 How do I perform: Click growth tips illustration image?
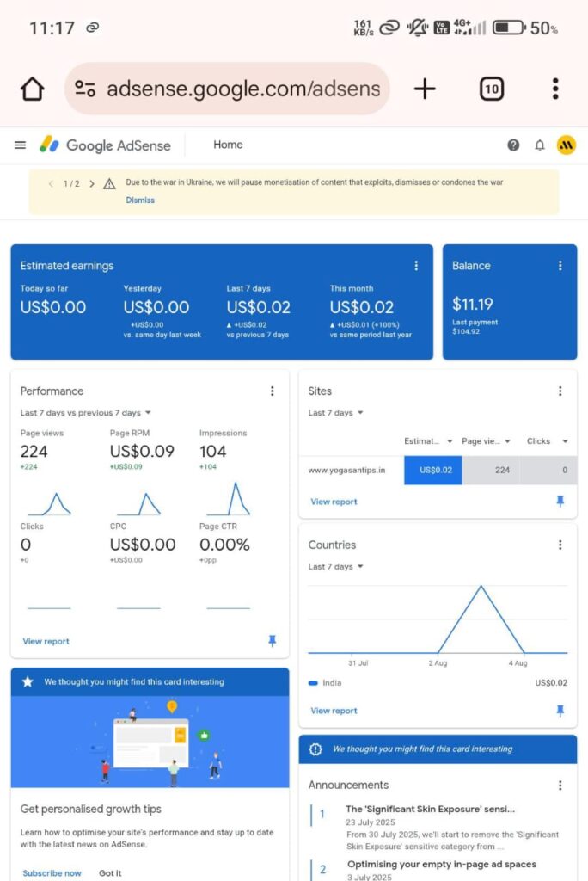[x=150, y=741]
